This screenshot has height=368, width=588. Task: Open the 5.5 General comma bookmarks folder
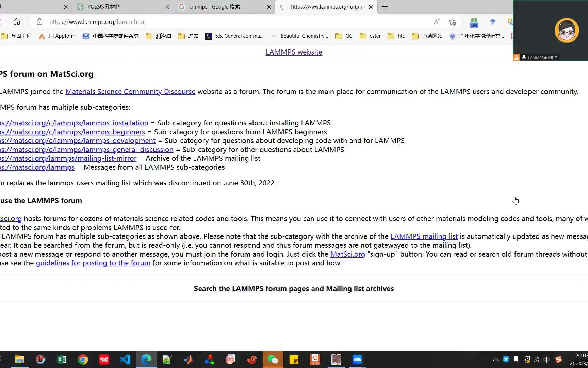click(235, 36)
